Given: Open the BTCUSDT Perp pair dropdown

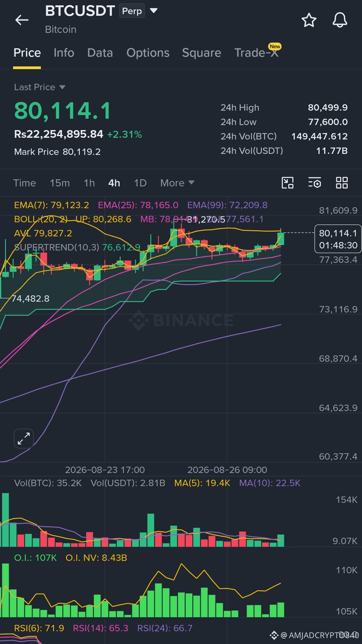Looking at the screenshot, I should tap(154, 11).
